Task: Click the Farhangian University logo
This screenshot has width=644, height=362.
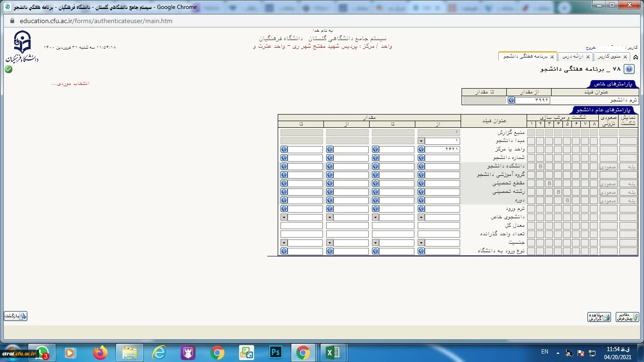Action: pos(22,47)
